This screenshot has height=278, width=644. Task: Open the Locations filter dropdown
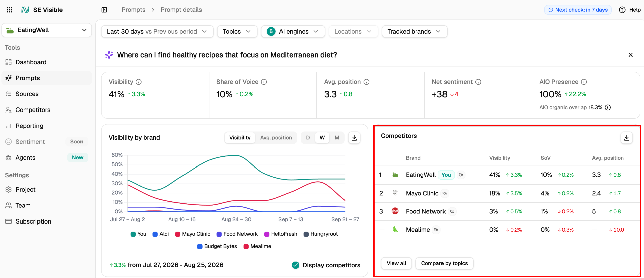353,31
